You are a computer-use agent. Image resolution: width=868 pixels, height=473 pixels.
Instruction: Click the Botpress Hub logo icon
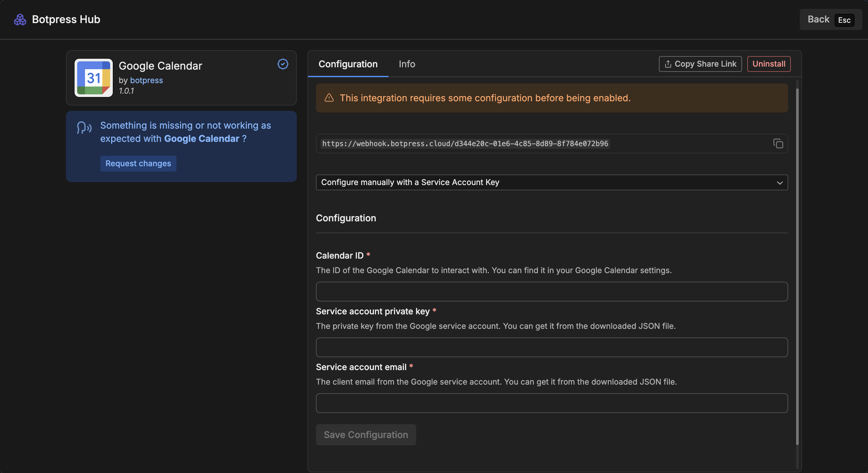(20, 19)
